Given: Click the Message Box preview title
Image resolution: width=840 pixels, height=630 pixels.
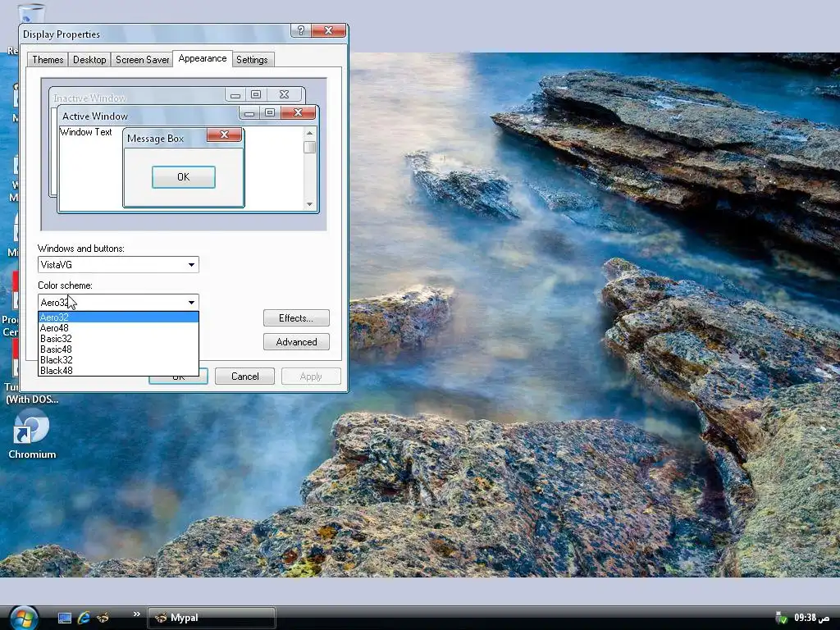Looking at the screenshot, I should pos(155,139).
